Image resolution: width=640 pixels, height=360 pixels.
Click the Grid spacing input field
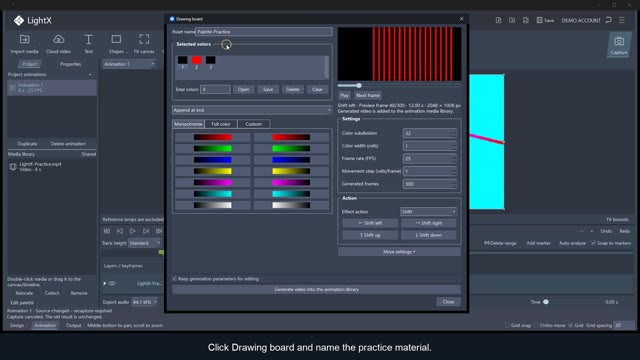pos(624,325)
